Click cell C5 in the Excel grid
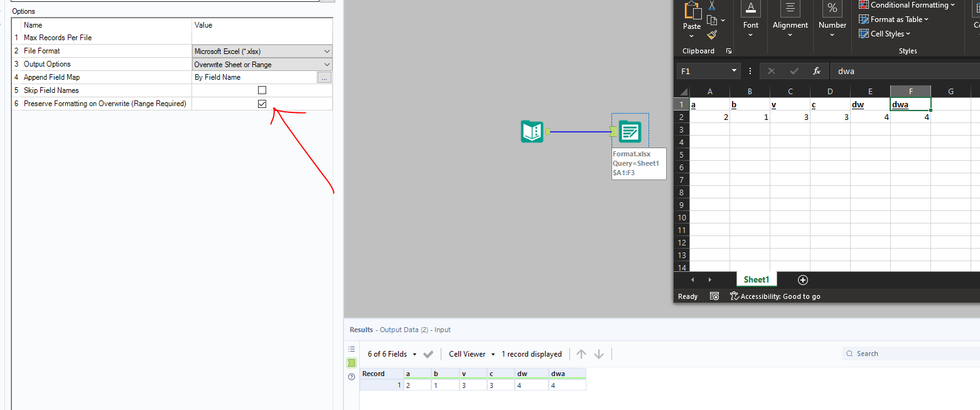980x410 pixels. (790, 154)
